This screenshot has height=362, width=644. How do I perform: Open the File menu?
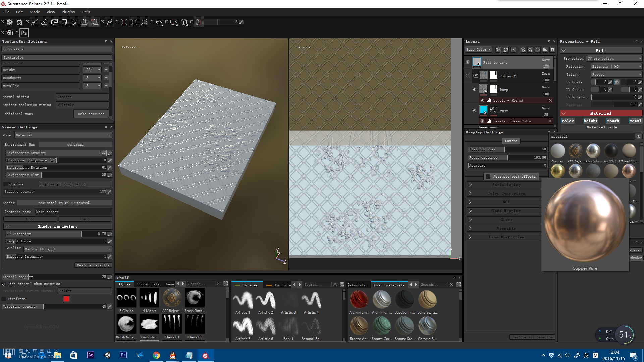pos(6,12)
